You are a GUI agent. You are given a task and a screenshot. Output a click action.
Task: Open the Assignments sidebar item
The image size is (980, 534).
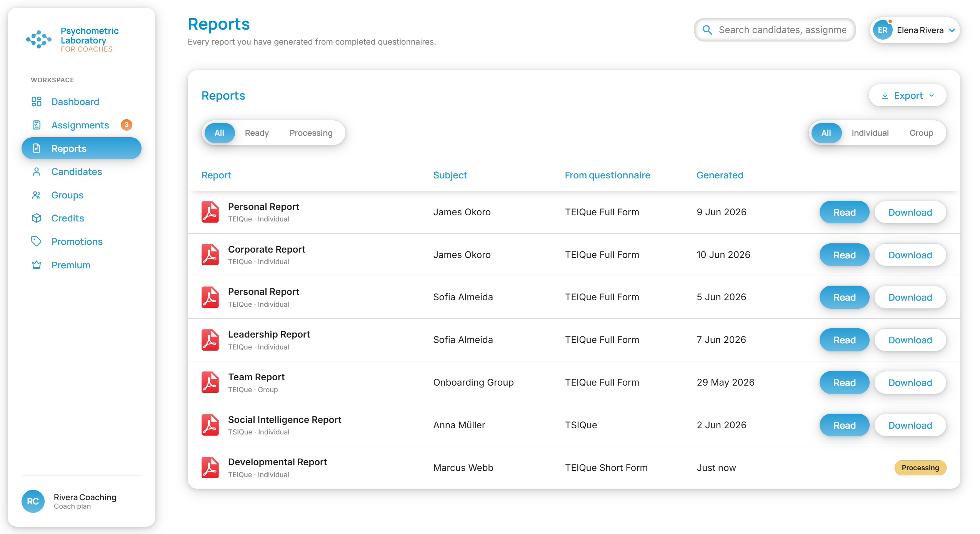pyautogui.click(x=81, y=125)
